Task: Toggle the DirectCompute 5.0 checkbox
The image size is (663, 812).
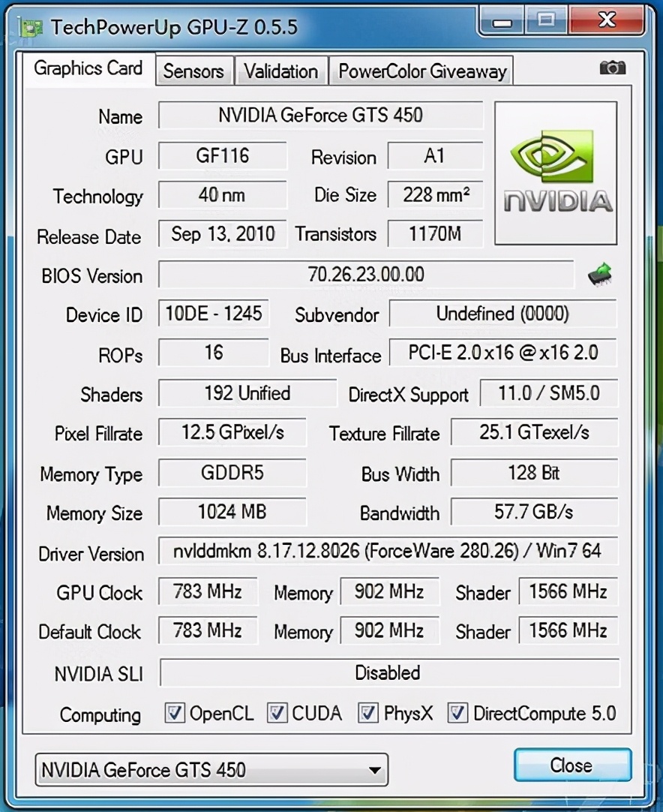Action: pos(457,713)
